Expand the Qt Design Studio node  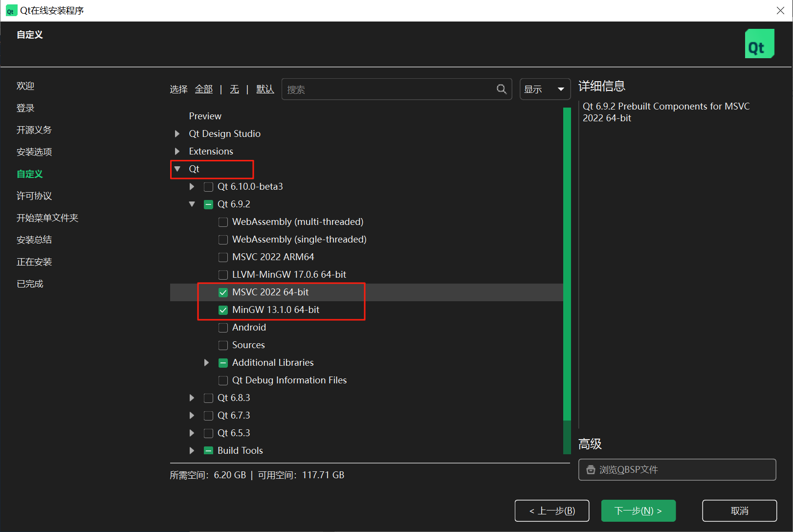pos(177,133)
